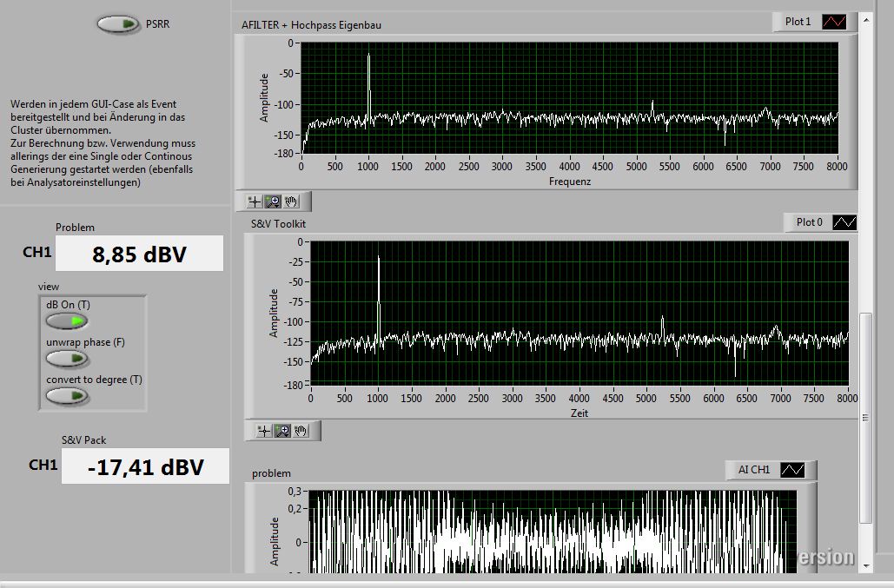
Task: Click the Plot 0 legend label
Action: (x=809, y=222)
